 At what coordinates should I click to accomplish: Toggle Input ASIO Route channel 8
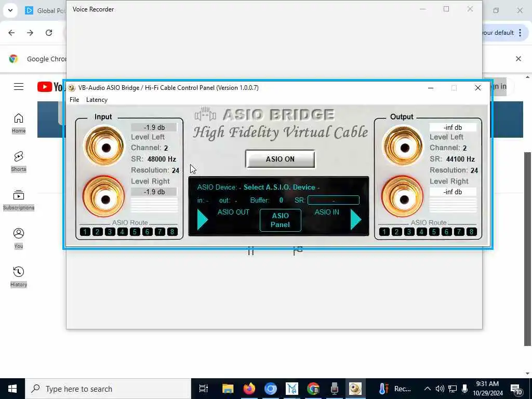coord(172,232)
